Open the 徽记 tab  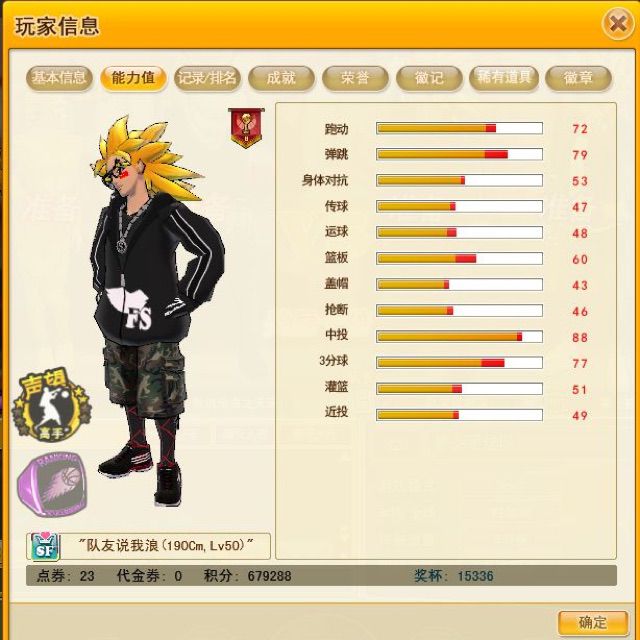(x=429, y=77)
